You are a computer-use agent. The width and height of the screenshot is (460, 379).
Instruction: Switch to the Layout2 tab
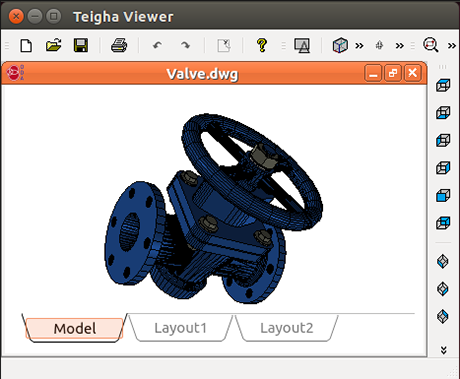click(x=287, y=328)
